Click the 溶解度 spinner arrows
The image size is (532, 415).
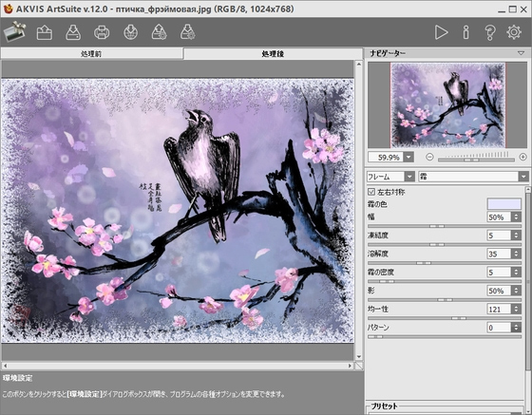516,254
